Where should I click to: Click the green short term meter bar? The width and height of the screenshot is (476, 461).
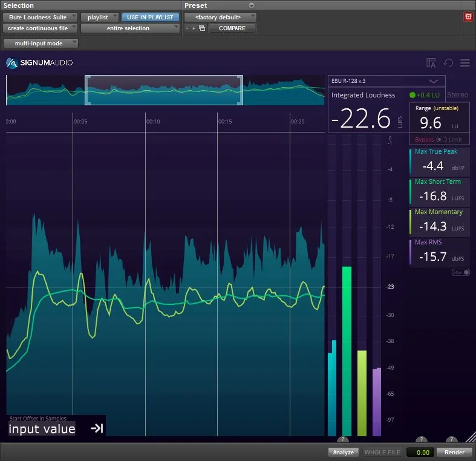[347, 351]
